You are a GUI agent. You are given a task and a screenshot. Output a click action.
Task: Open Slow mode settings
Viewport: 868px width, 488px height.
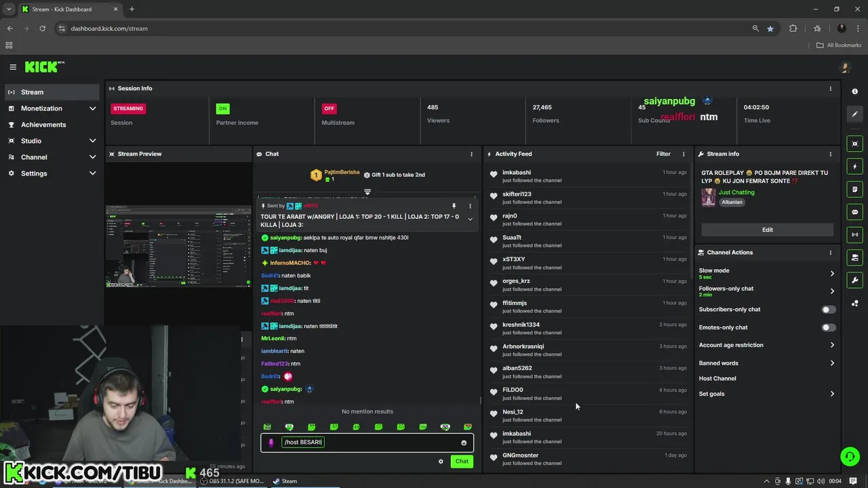(767, 273)
